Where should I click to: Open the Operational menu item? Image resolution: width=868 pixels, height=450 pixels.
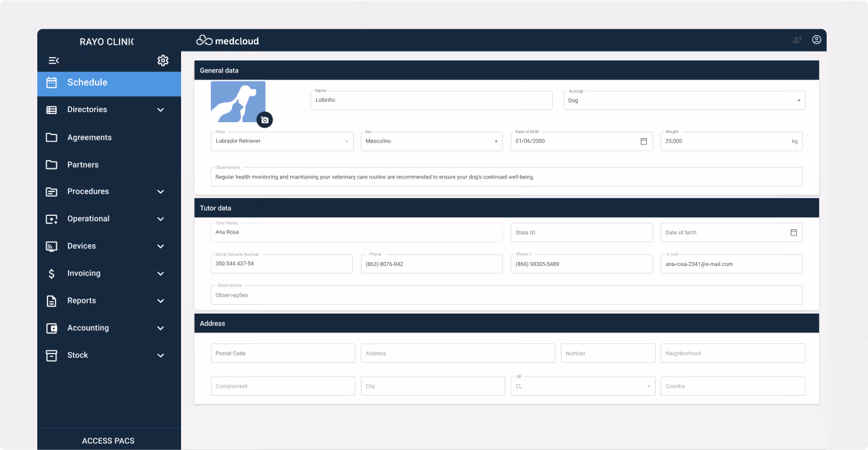(88, 219)
